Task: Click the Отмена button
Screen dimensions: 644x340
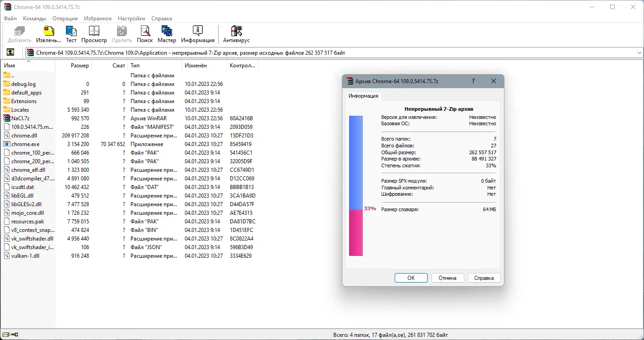Action: pos(447,278)
